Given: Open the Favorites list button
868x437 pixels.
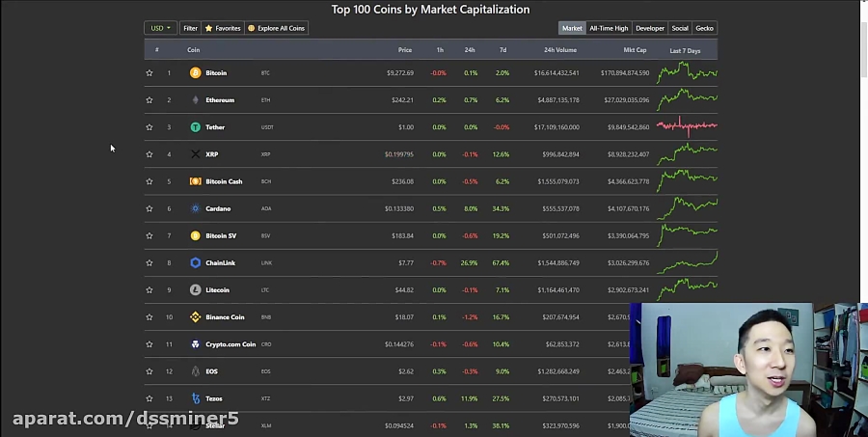Looking at the screenshot, I should click(x=223, y=28).
